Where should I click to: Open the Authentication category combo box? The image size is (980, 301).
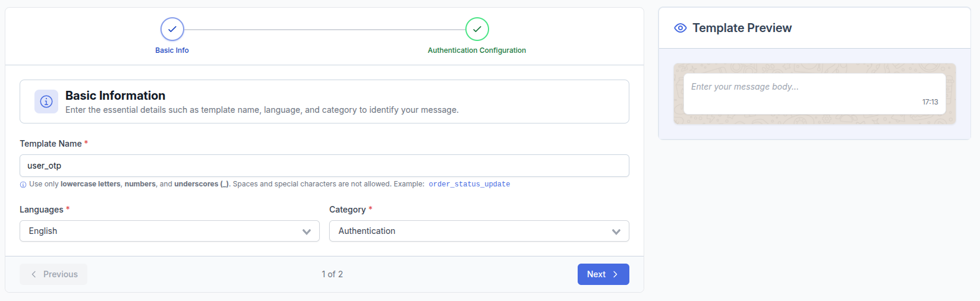click(479, 231)
